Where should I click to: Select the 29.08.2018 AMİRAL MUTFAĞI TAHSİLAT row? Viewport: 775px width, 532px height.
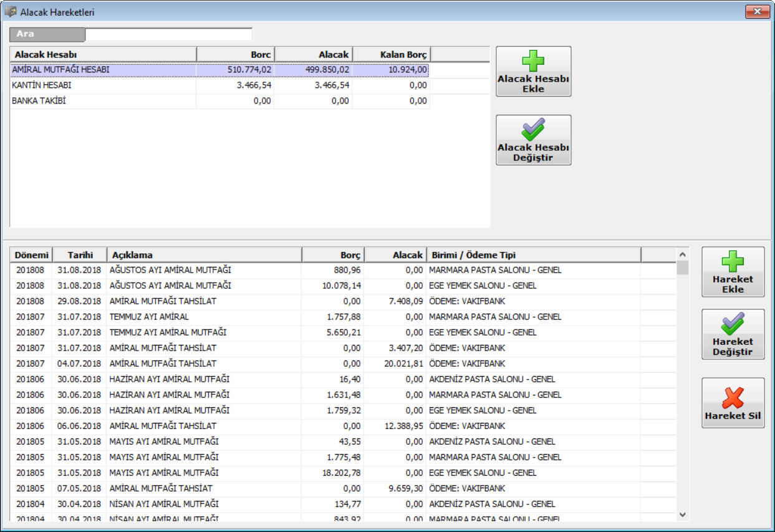click(x=163, y=301)
